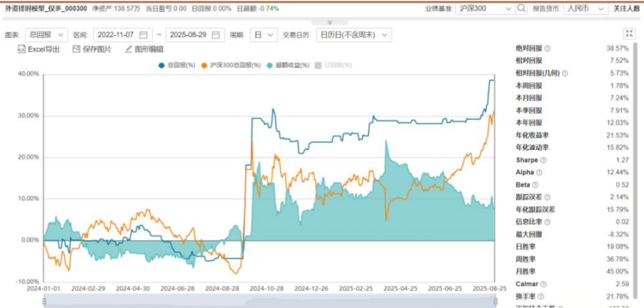Click the 保存图片 save image button
644x308 pixels.
[92, 49]
